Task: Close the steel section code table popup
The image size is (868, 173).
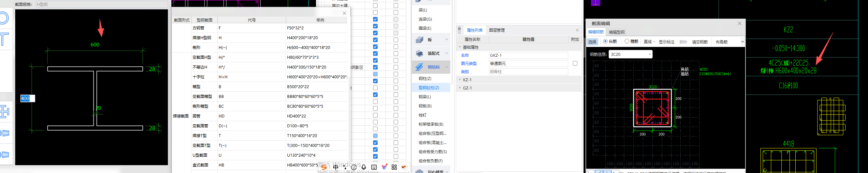Action: pyautogui.click(x=344, y=13)
